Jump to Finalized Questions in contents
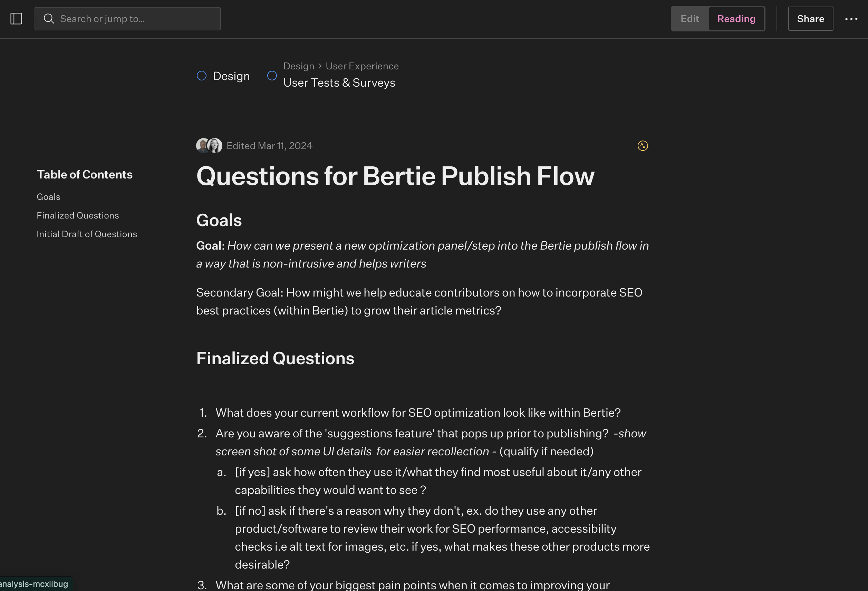 [x=78, y=215]
